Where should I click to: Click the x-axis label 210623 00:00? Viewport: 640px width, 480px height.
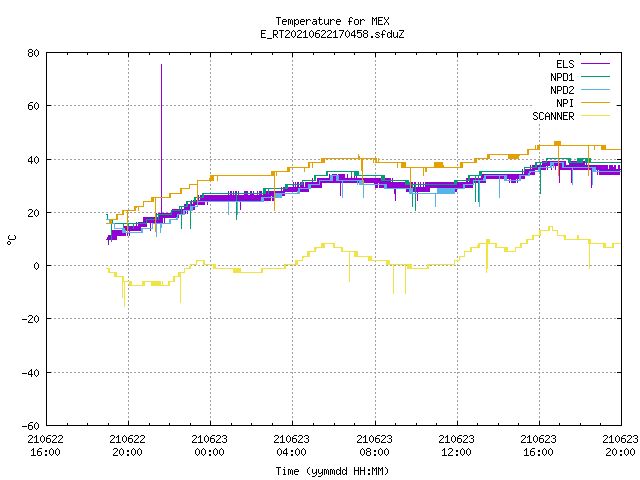point(210,446)
